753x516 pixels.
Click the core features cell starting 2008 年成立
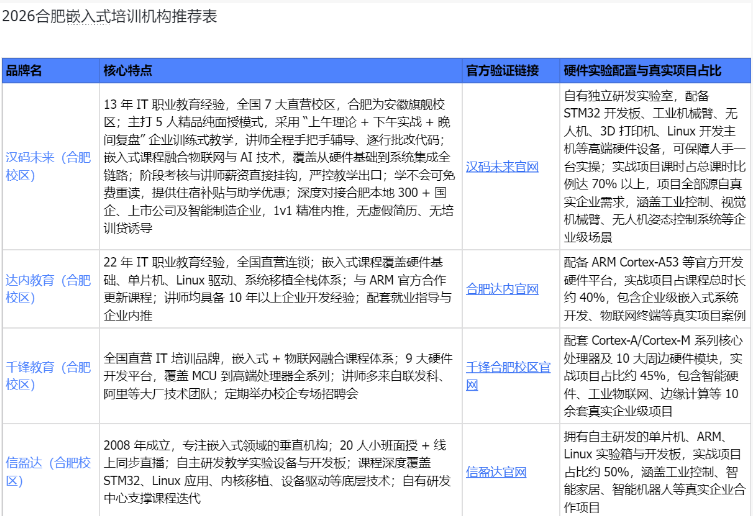point(280,471)
